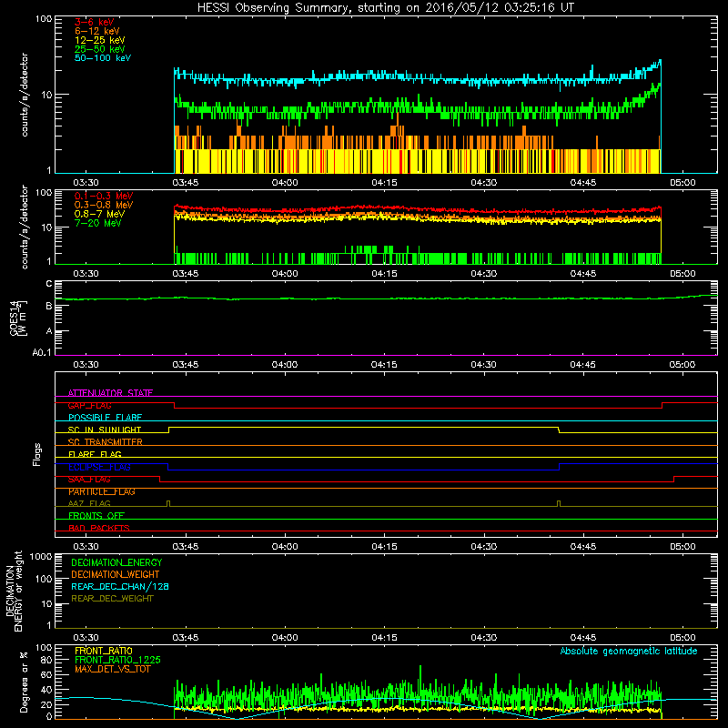
Task: Select the A0.1 tick label on GOES plot
Action: [x=42, y=352]
